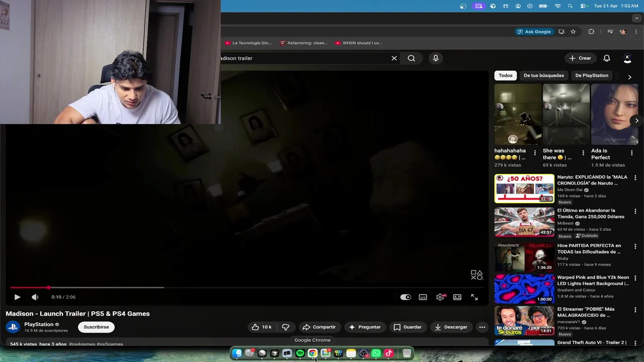Open TikTok from the Dock
The width and height of the screenshot is (644, 362).
point(389,353)
